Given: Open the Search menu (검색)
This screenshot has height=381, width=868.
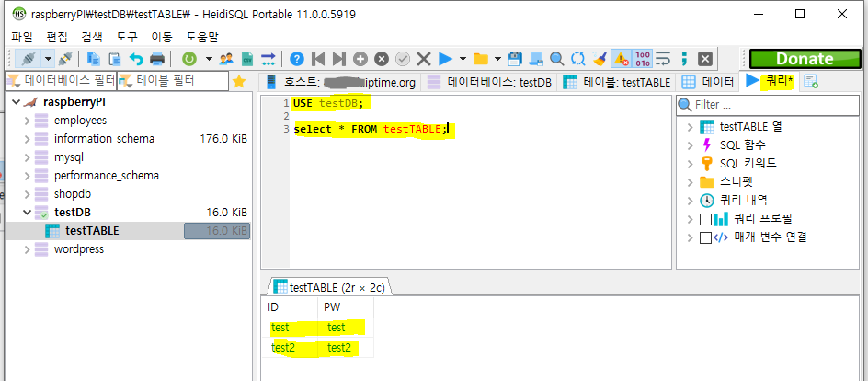Looking at the screenshot, I should click(92, 37).
